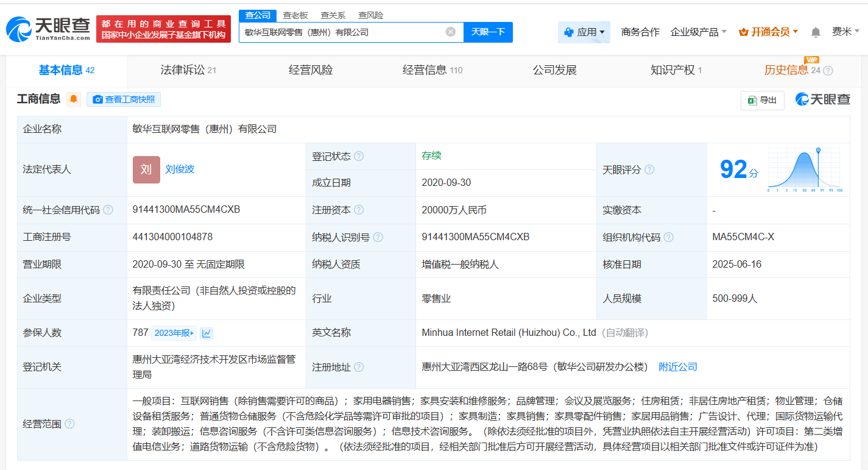This screenshot has height=470, width=868.
Task: Click help icon beside 注册地址
Action: 359,367
